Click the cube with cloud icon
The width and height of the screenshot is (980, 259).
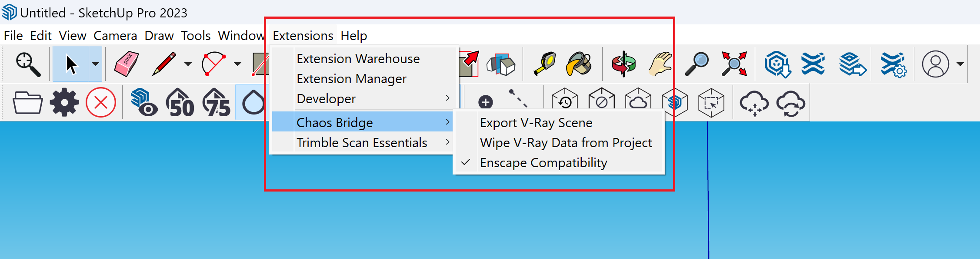(638, 99)
